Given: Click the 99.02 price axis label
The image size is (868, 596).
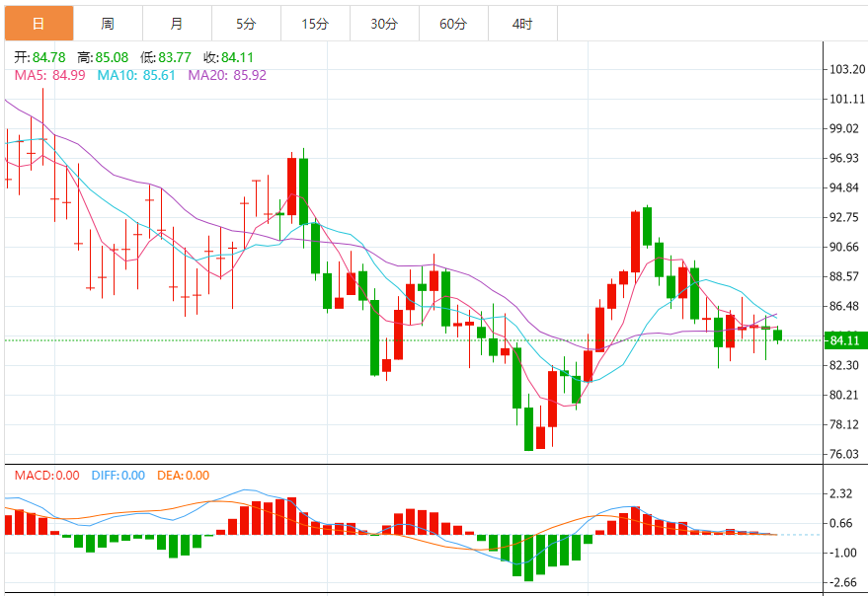Looking at the screenshot, I should 844,128.
